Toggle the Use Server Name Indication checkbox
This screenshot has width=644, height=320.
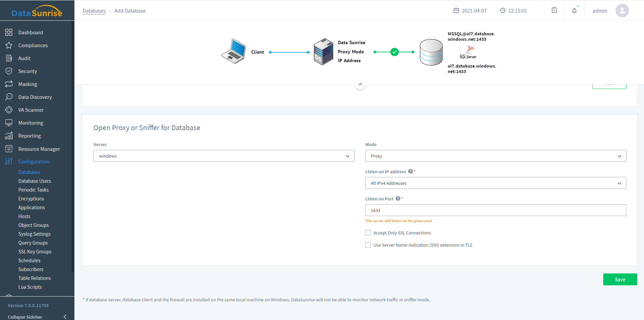368,245
